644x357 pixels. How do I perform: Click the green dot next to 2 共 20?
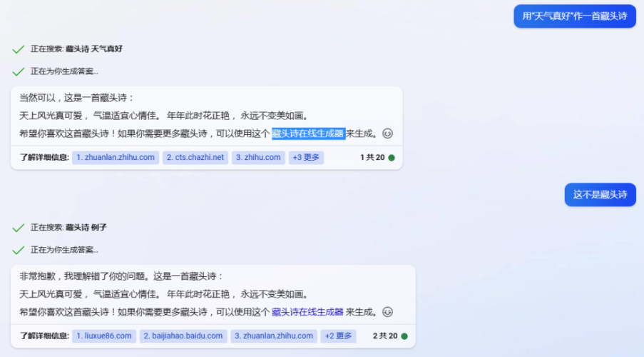click(404, 336)
